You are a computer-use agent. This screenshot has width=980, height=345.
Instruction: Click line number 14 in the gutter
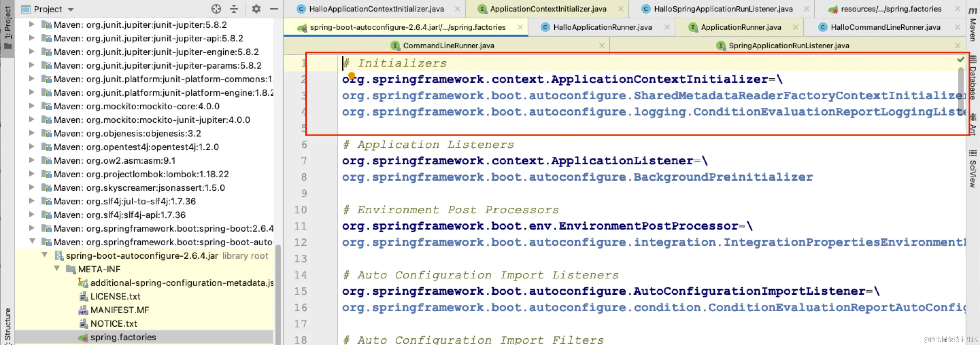(x=300, y=275)
